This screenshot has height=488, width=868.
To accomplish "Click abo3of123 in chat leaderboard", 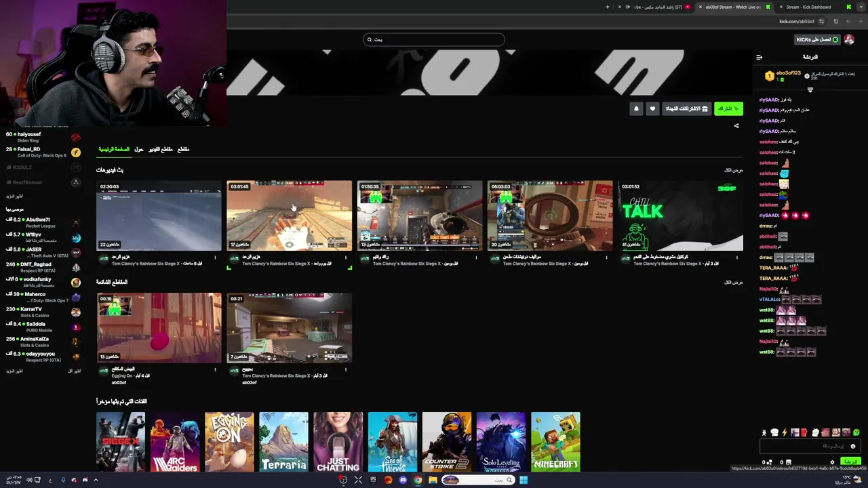I will pos(789,73).
